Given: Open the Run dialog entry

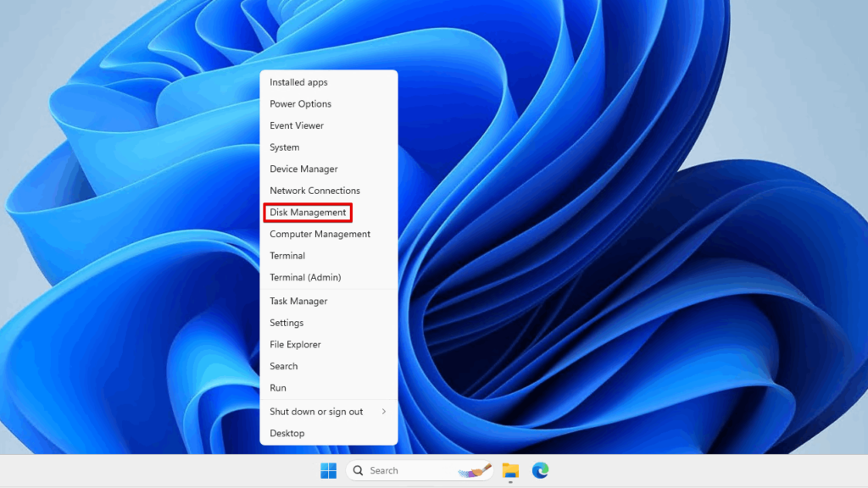Looking at the screenshot, I should 329,388.
